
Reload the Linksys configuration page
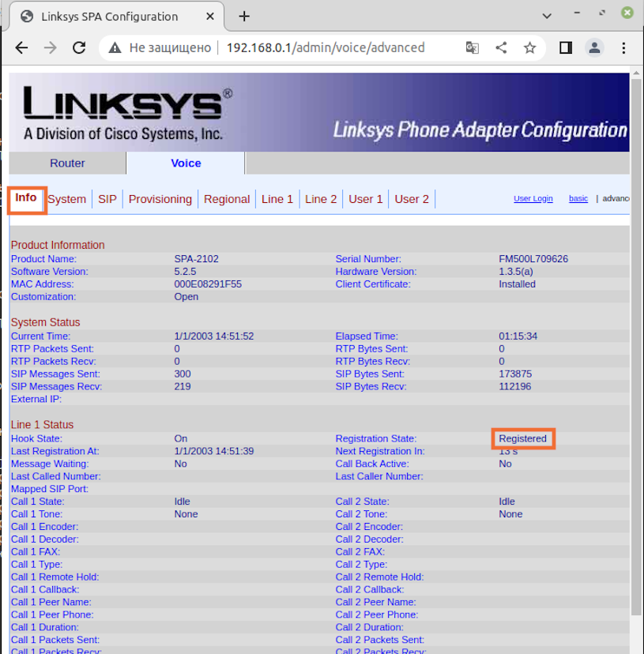click(x=79, y=48)
